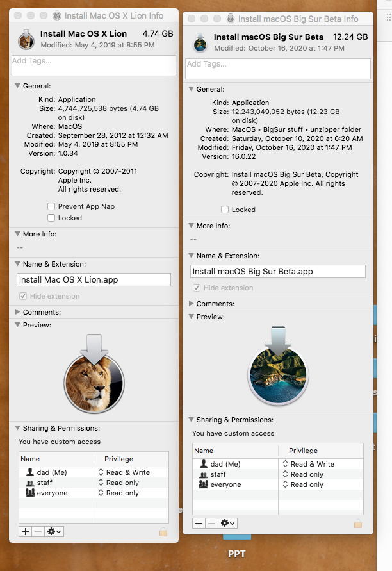
Task: Click Privilege column header in Lion permissions
Action: click(x=131, y=459)
